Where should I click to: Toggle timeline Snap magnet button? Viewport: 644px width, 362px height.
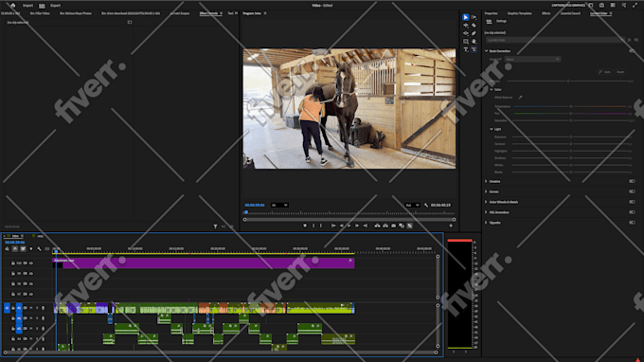(x=15, y=249)
